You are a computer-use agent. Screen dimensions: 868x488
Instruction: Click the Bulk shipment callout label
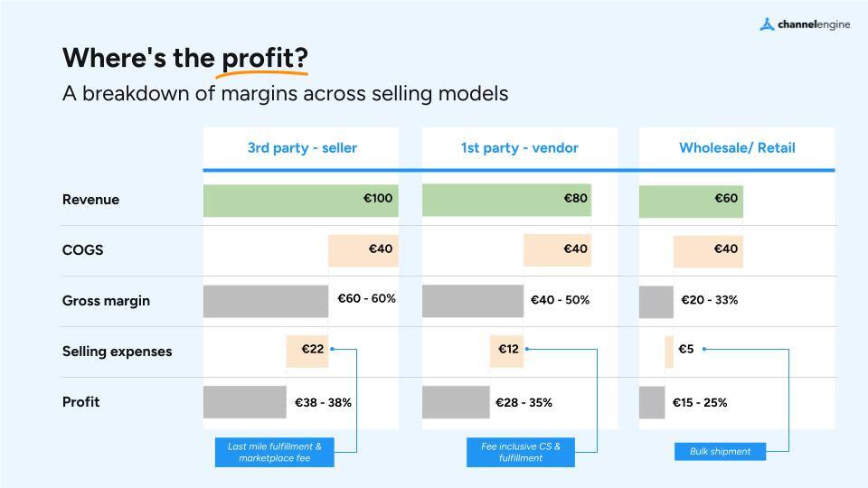point(720,451)
